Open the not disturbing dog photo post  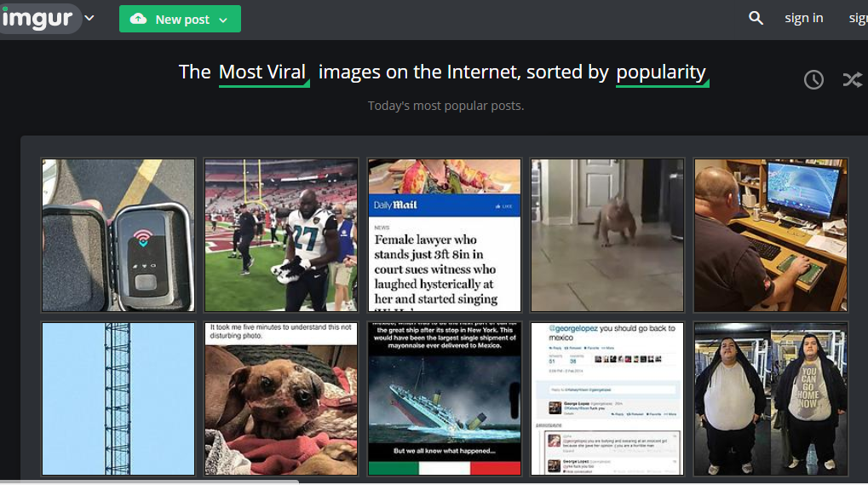click(281, 399)
